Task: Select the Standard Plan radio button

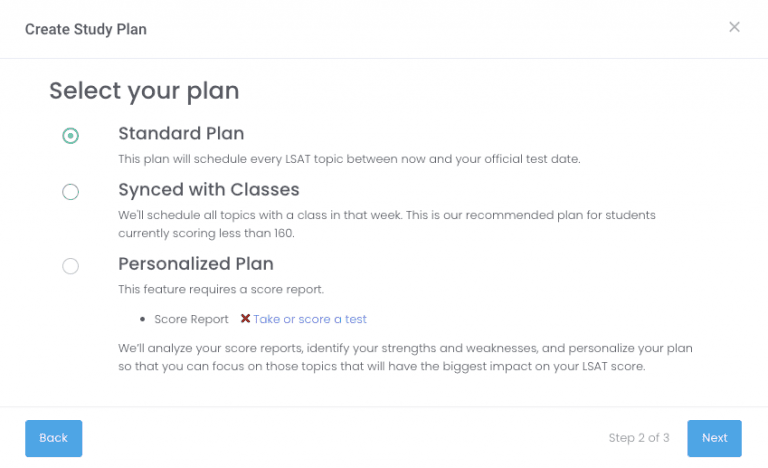Action: click(70, 136)
